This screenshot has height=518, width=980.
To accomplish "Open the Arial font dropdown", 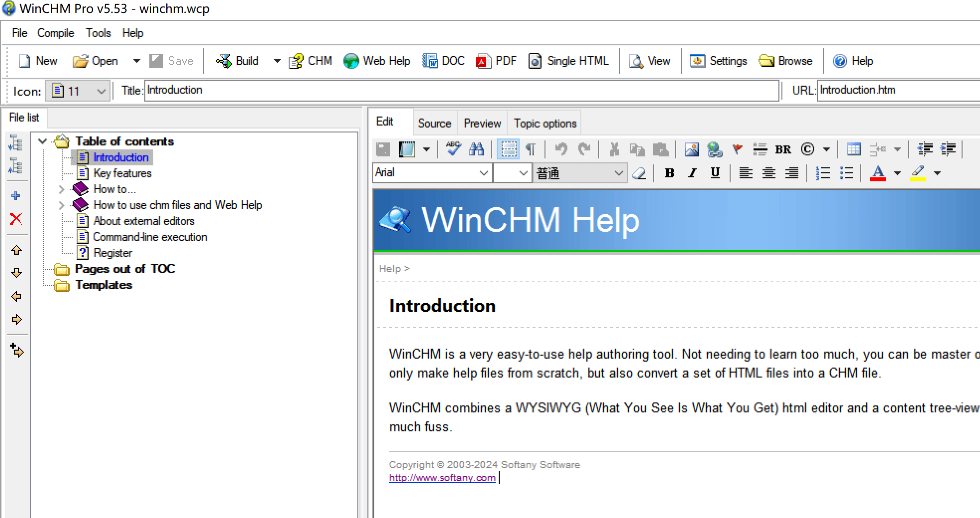I will tap(483, 173).
